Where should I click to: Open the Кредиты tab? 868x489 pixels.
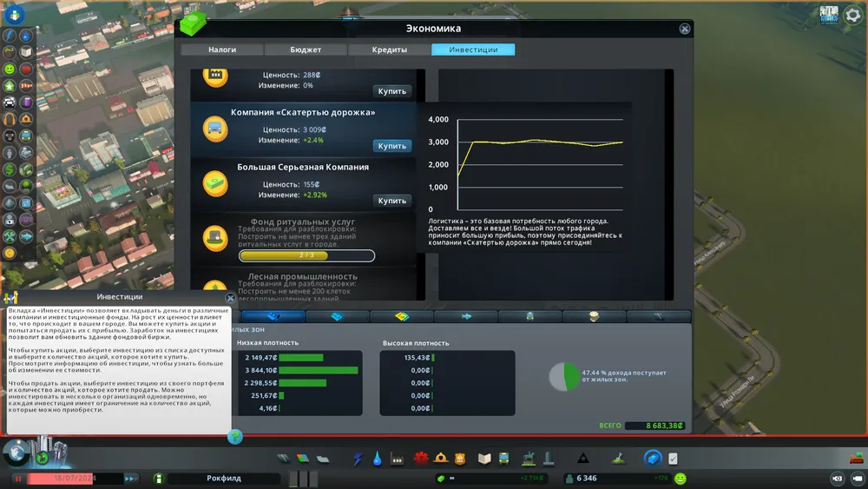390,50
